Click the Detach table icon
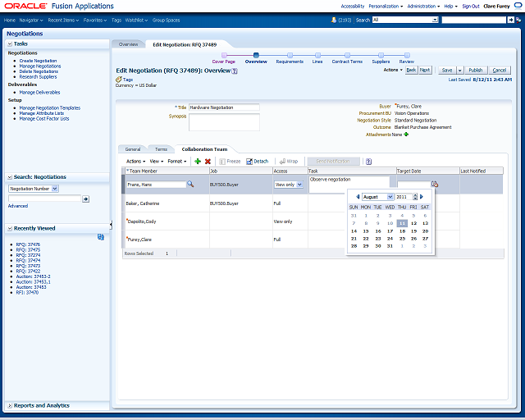525x420 pixels. (x=249, y=162)
